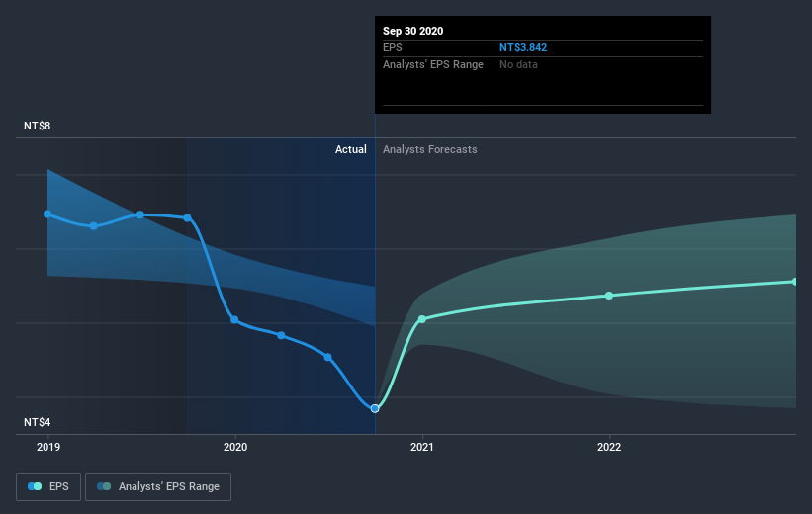
Task: Click the last forecast point at chart edge
Action: 795,282
